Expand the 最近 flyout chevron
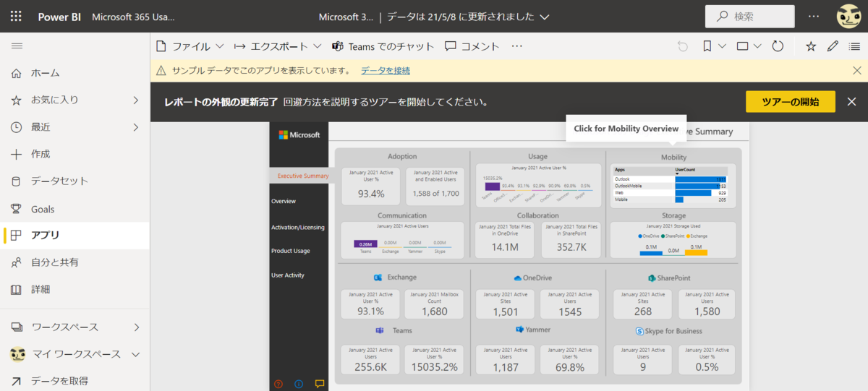868x391 pixels. click(x=135, y=127)
